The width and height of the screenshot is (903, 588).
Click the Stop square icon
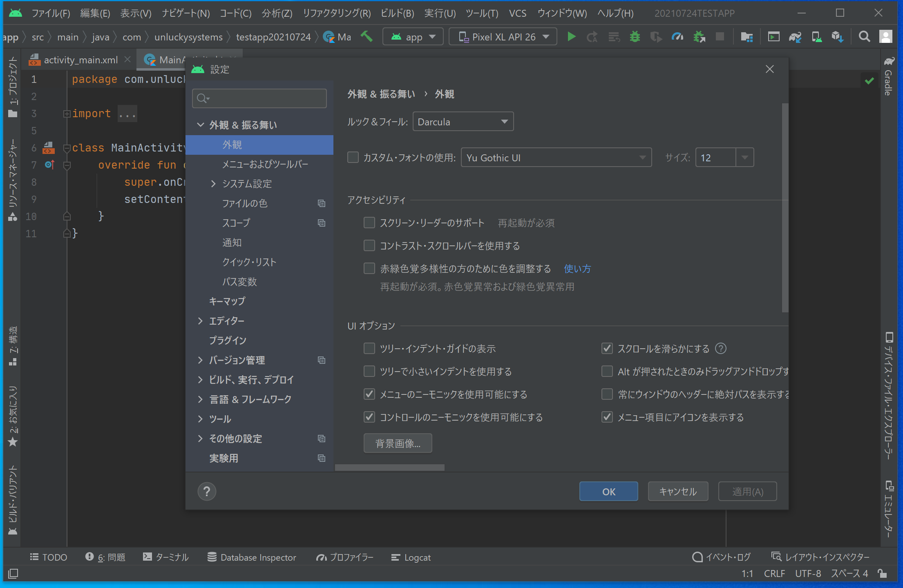(720, 37)
